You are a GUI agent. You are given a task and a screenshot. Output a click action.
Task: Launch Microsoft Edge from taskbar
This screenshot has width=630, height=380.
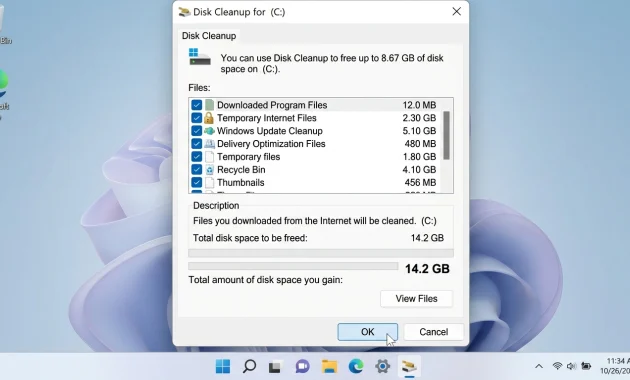point(356,366)
